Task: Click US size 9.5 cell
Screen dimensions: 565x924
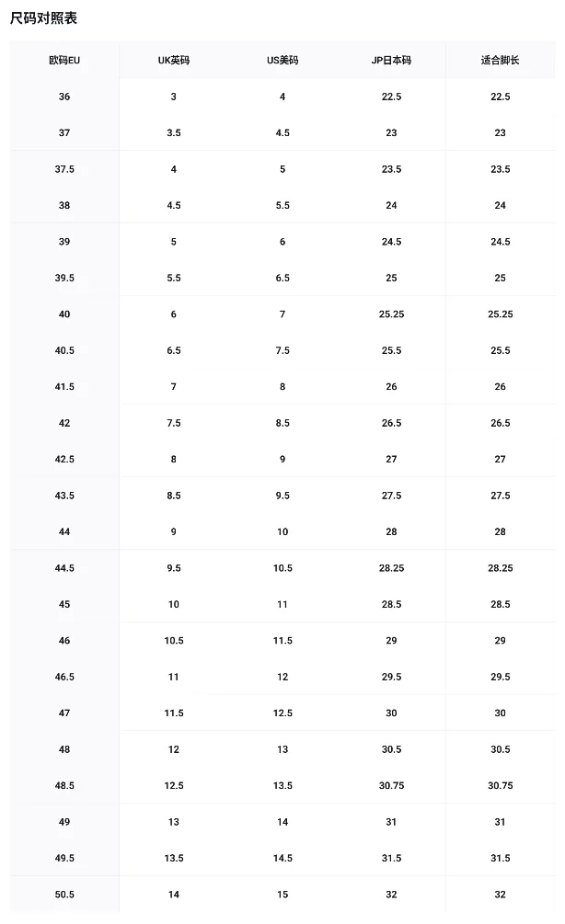Action: (282, 496)
